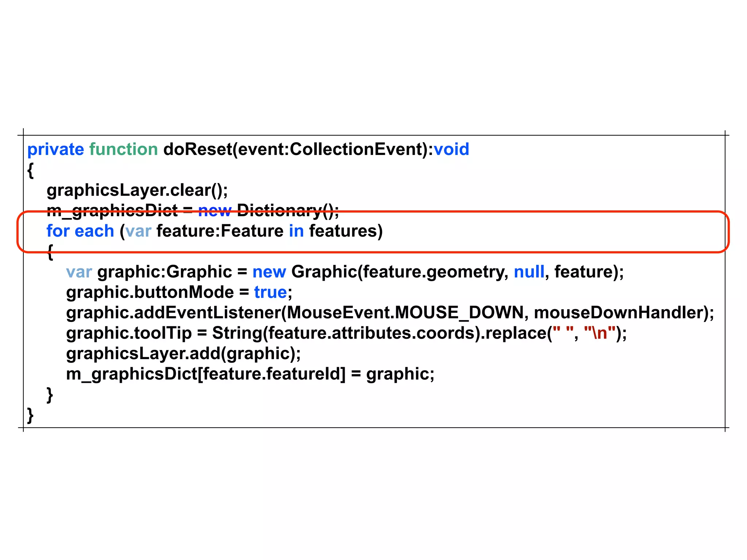Screen dimensions: 747x560
Task: Click the 'var graphic:Graphic = new Graphic' line
Action: point(345,272)
